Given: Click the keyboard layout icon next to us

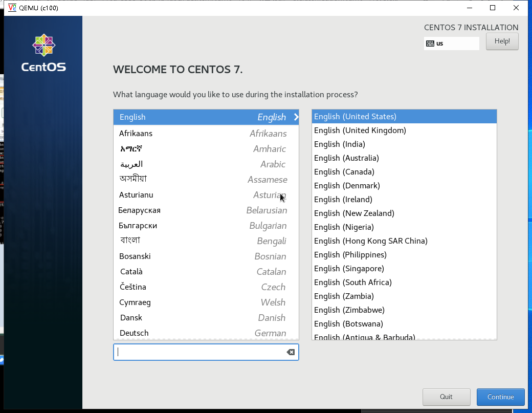Looking at the screenshot, I should pyautogui.click(x=430, y=44).
